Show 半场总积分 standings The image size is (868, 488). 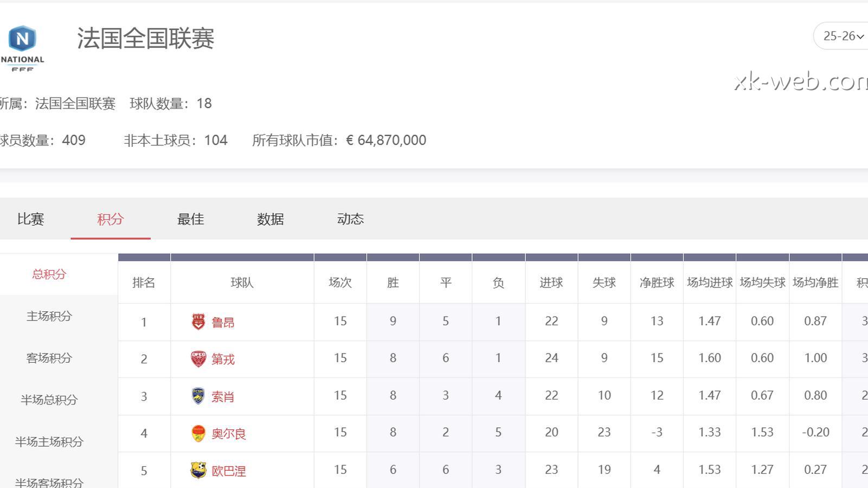click(49, 400)
